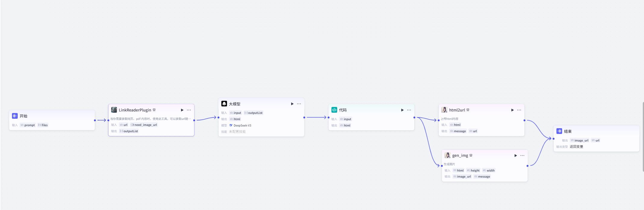The image size is (644, 210).
Task: Test-run the gen_img node
Action: tap(516, 156)
